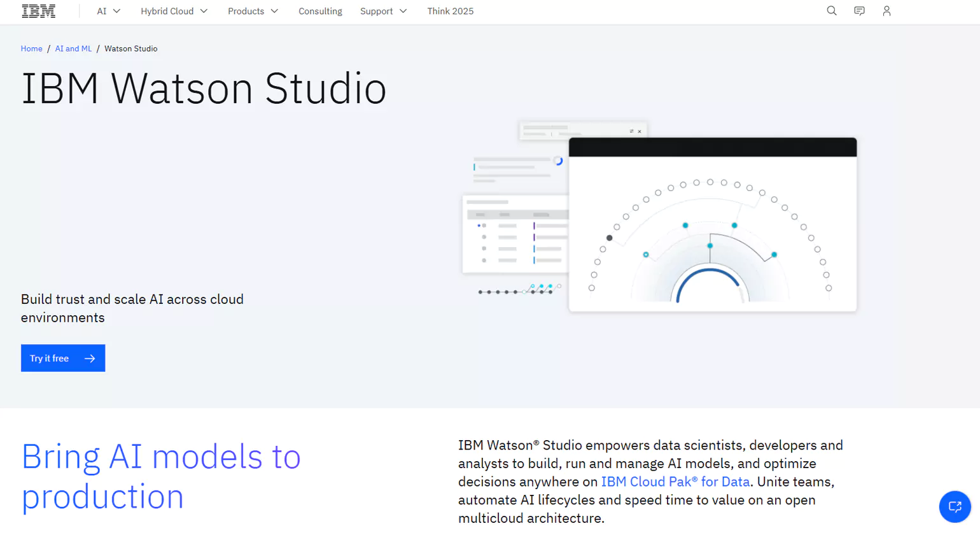Click the Try it free button
This screenshot has height=535, width=980.
coord(62,358)
